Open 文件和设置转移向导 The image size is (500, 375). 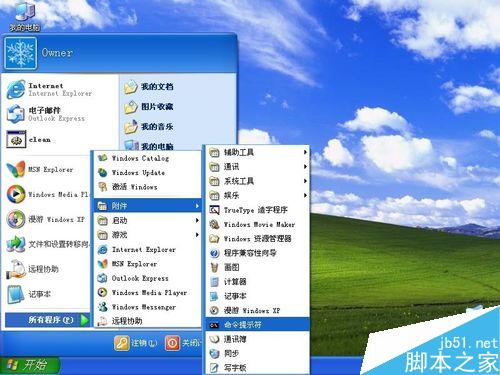pyautogui.click(x=47, y=244)
